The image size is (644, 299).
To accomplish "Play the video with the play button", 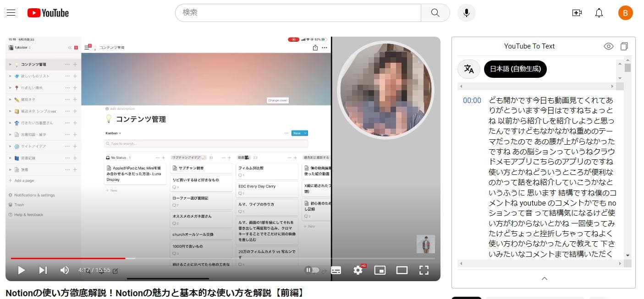I will tap(21, 270).
